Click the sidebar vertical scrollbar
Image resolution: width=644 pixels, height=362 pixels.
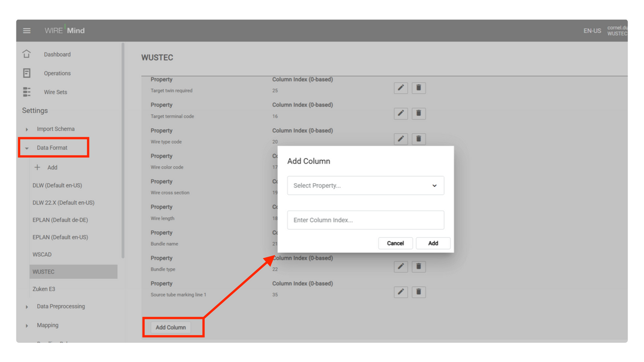pyautogui.click(x=122, y=150)
